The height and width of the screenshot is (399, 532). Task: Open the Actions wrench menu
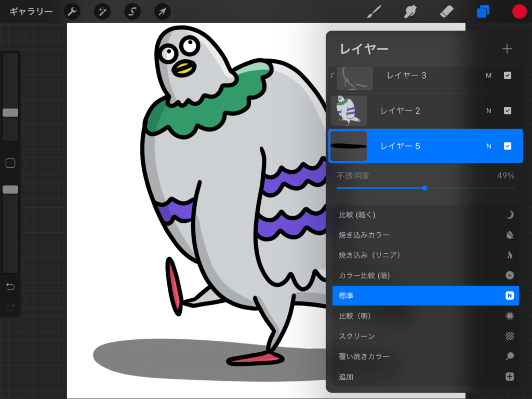[72, 11]
